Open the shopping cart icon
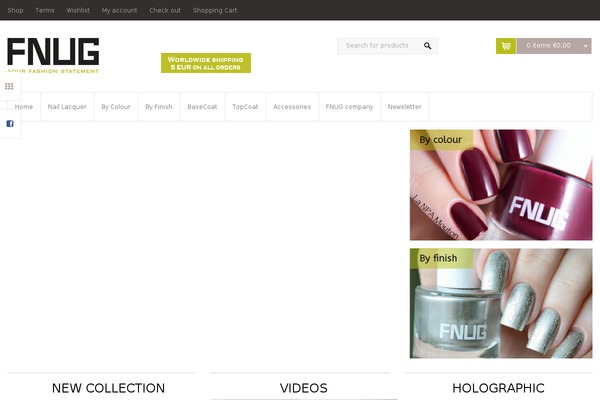The width and height of the screenshot is (600, 400). [506, 46]
